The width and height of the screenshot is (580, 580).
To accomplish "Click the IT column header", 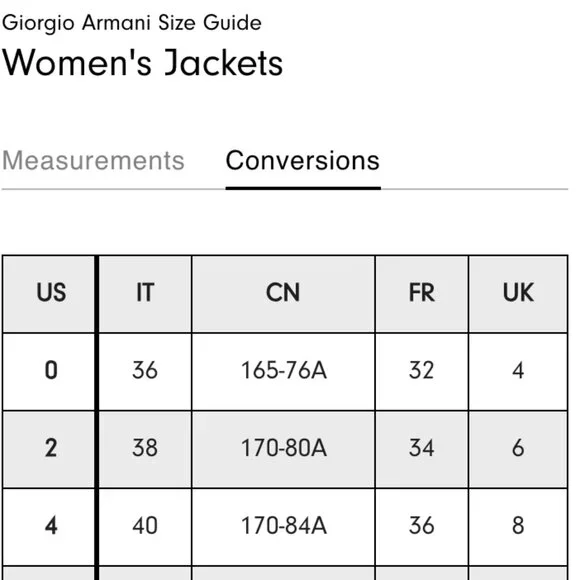I will click(x=145, y=294).
